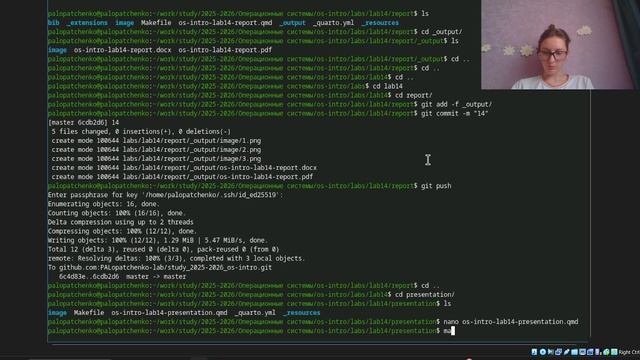
Task: Click the 'cd _output/' command
Action: [x=442, y=32]
